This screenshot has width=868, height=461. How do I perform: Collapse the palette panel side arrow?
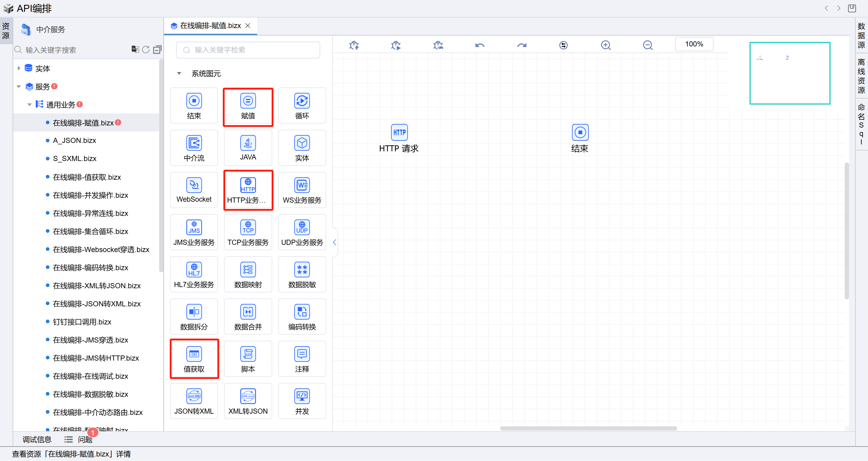tap(334, 242)
